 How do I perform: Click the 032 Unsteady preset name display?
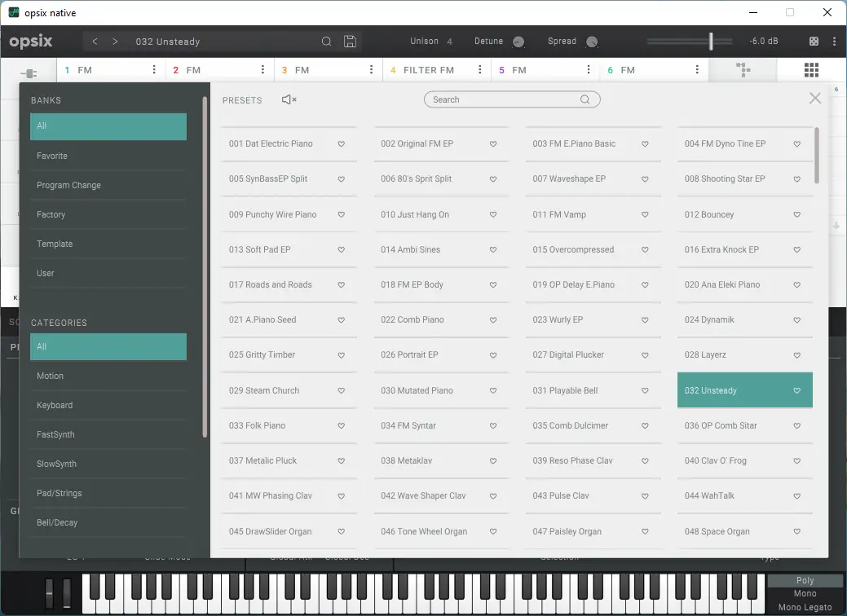(x=167, y=42)
